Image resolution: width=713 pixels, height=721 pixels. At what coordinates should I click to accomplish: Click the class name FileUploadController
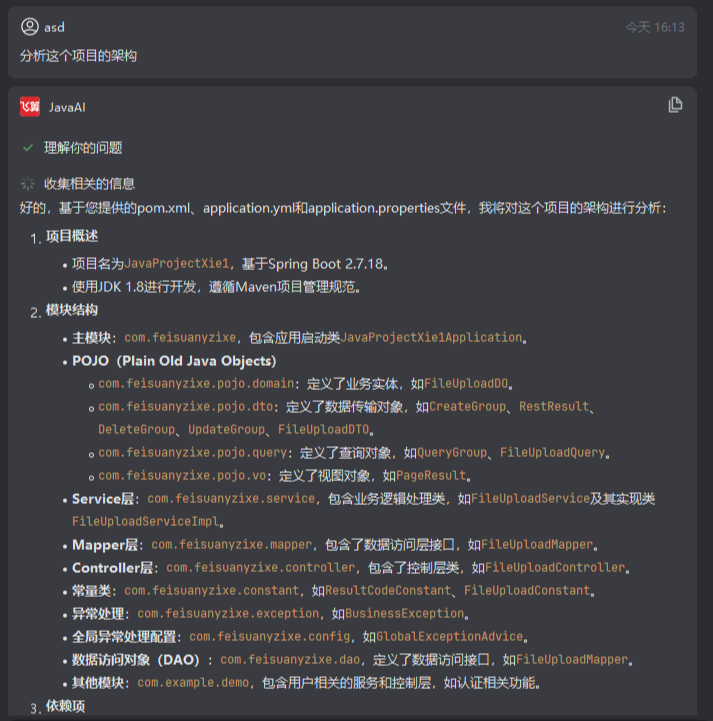click(555, 567)
